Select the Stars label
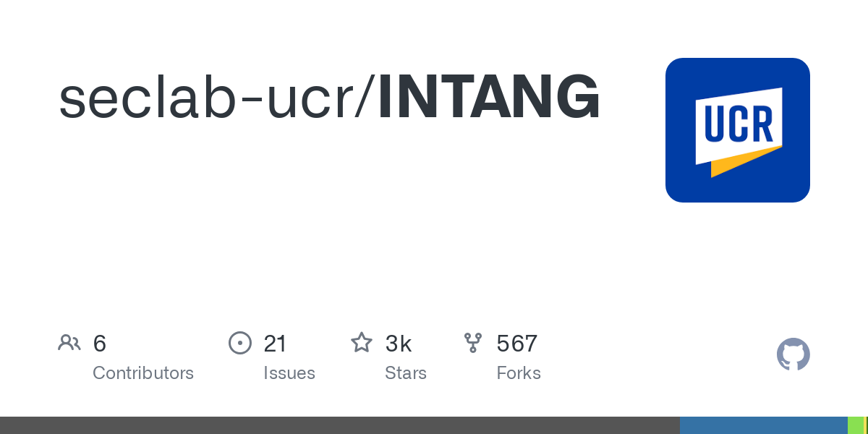The width and height of the screenshot is (868, 434). [406, 373]
